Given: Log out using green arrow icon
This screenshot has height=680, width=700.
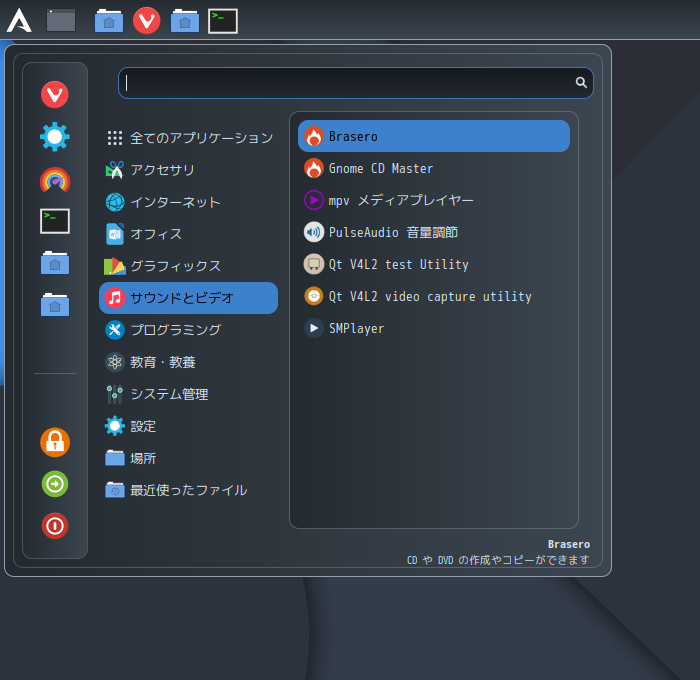Looking at the screenshot, I should tap(55, 484).
